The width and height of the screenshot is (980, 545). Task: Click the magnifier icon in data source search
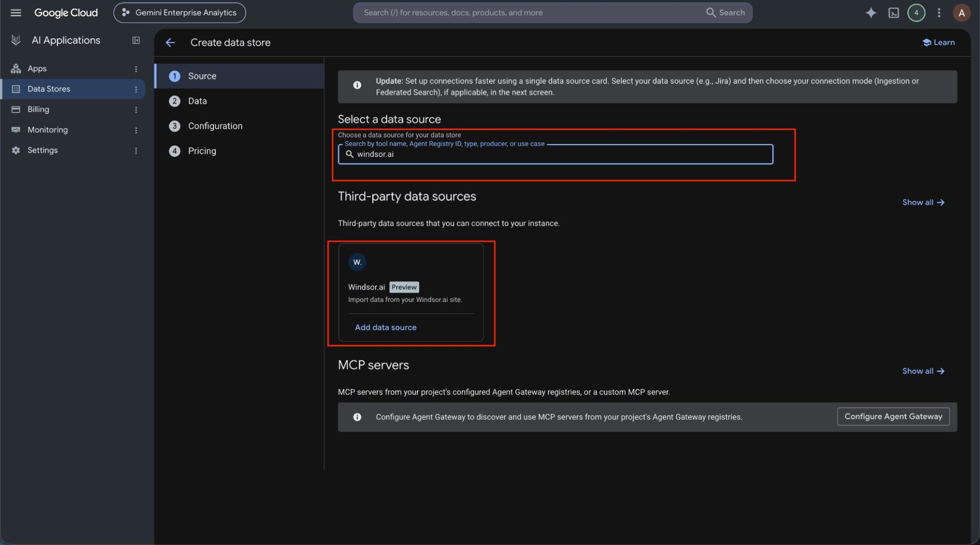[x=349, y=154]
